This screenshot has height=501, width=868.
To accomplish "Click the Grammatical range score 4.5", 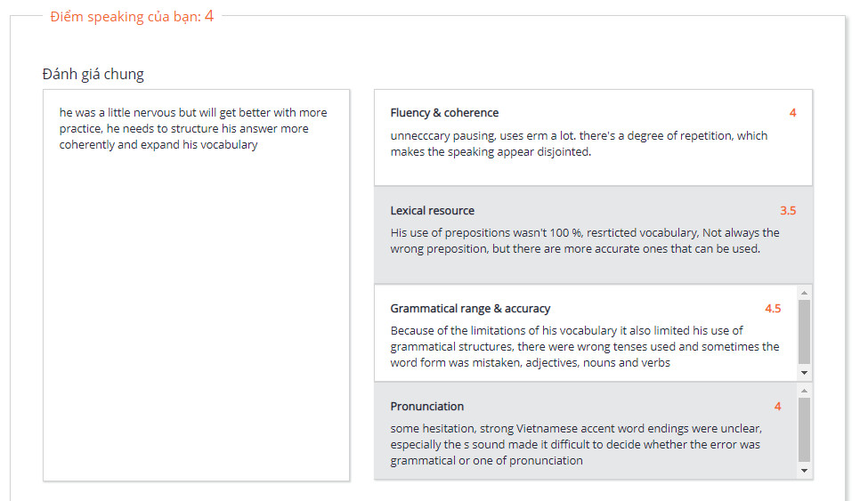I will click(x=773, y=309).
